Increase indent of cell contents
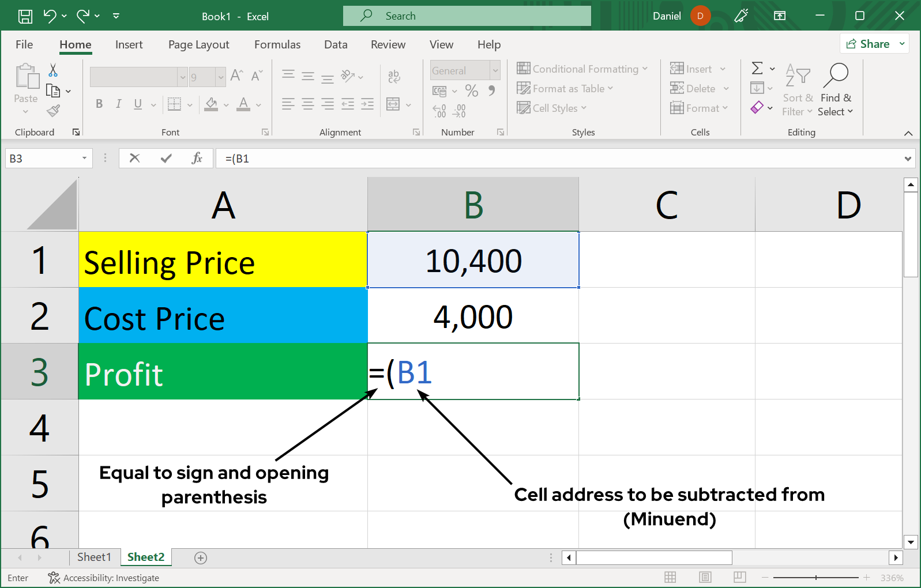 click(367, 104)
